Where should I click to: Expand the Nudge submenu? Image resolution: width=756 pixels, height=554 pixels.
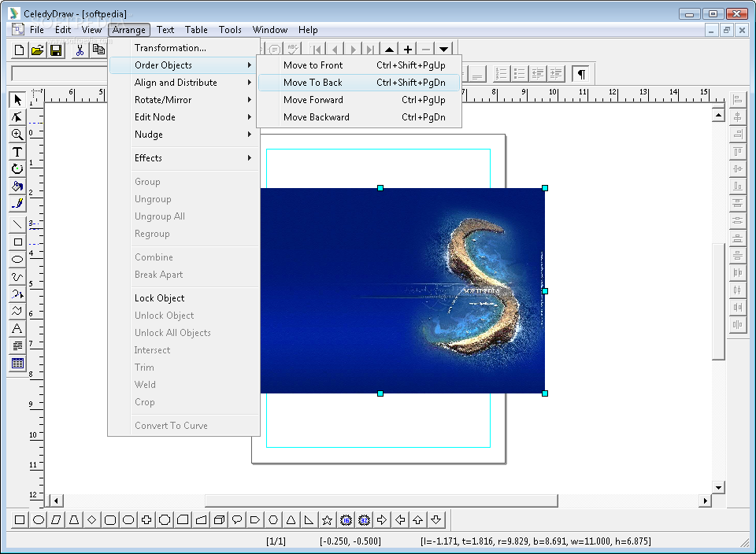(x=183, y=135)
